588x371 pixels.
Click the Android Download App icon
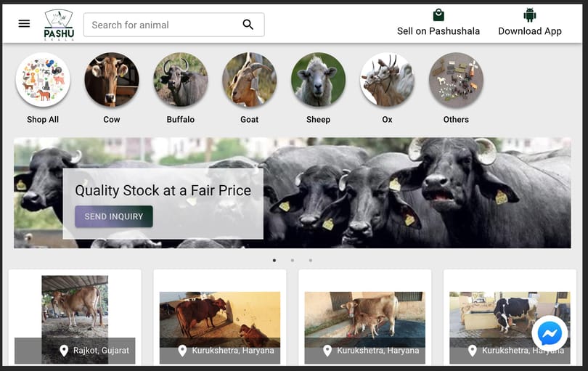530,15
